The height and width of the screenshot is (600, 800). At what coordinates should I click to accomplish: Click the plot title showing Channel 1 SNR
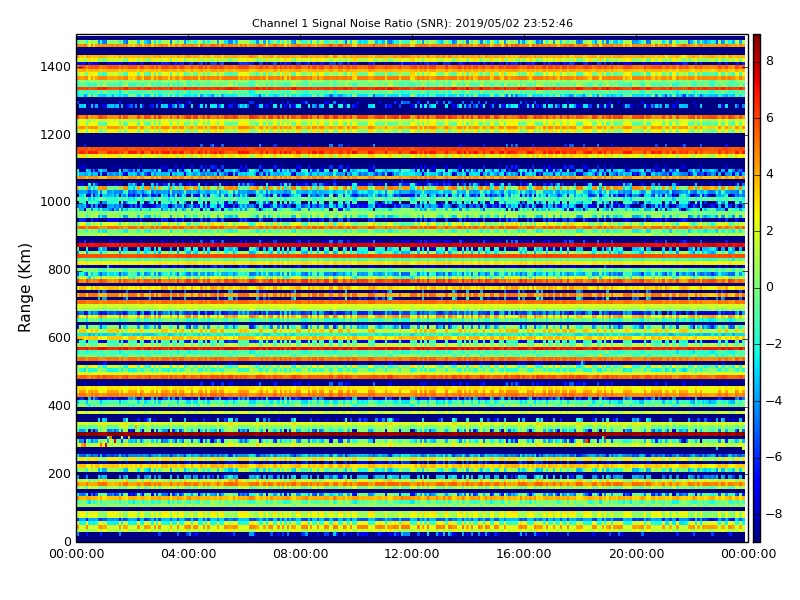coord(412,23)
